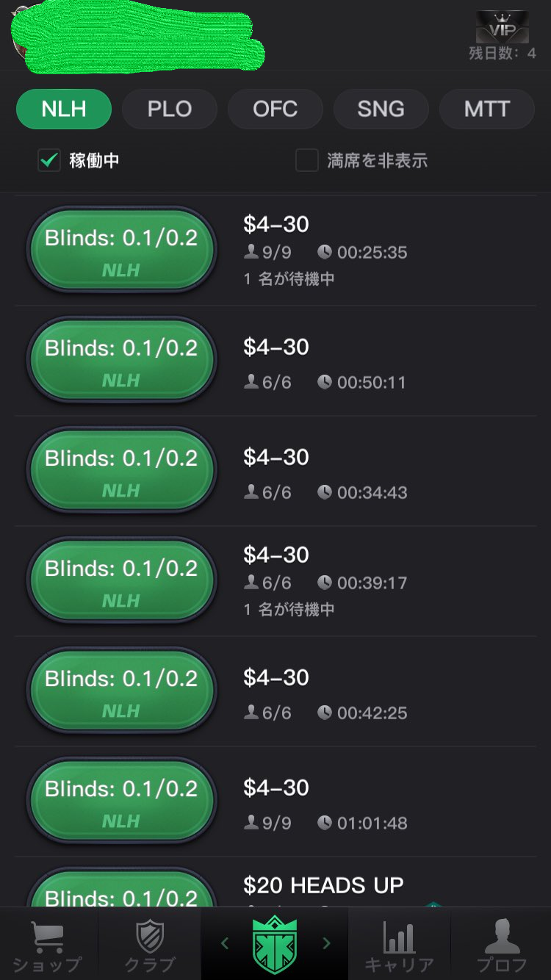Tap the clock icon showing 00:25:35
The image size is (551, 980).
(325, 252)
